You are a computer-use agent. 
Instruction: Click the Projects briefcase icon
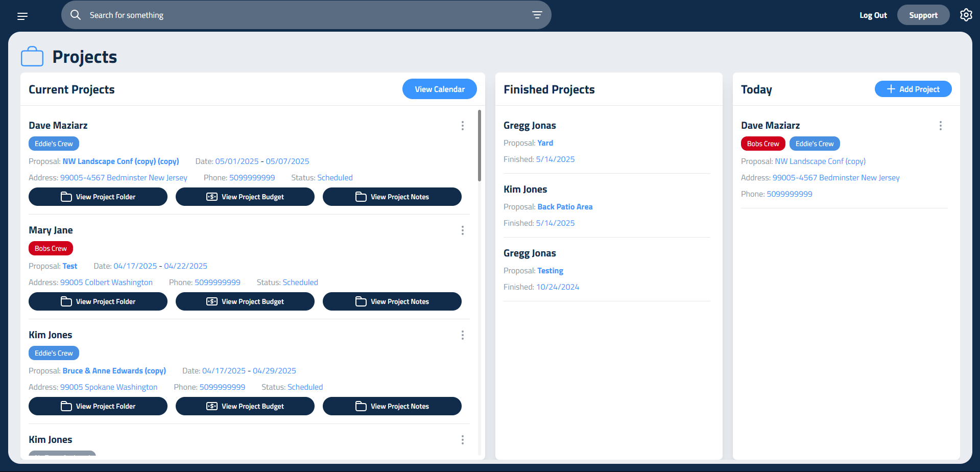pyautogui.click(x=32, y=57)
